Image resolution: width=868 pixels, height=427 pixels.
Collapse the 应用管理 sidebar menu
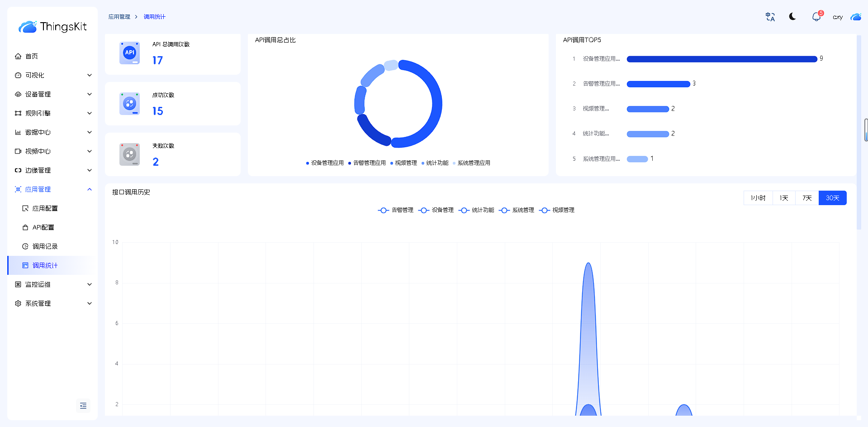click(x=52, y=189)
